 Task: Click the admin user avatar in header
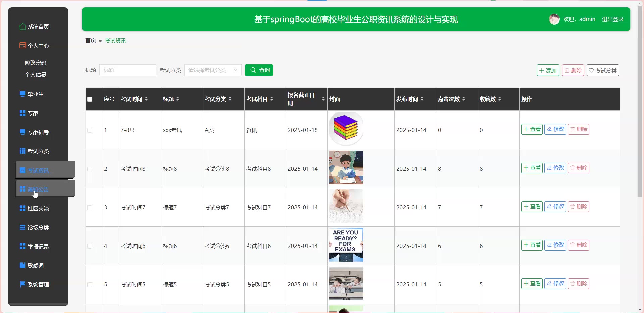pos(554,19)
